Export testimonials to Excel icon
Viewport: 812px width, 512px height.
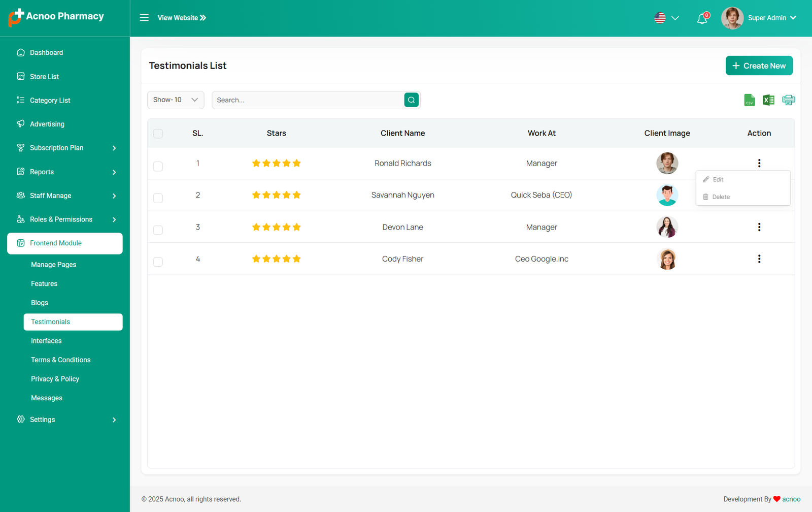point(768,100)
